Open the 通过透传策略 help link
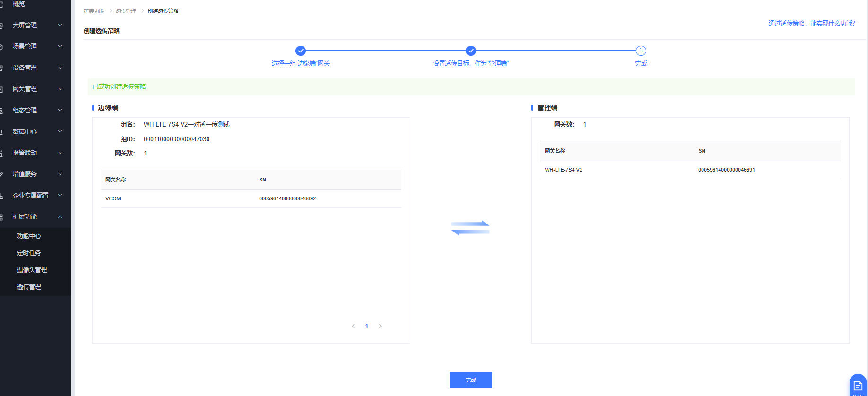868x396 pixels. pos(811,23)
